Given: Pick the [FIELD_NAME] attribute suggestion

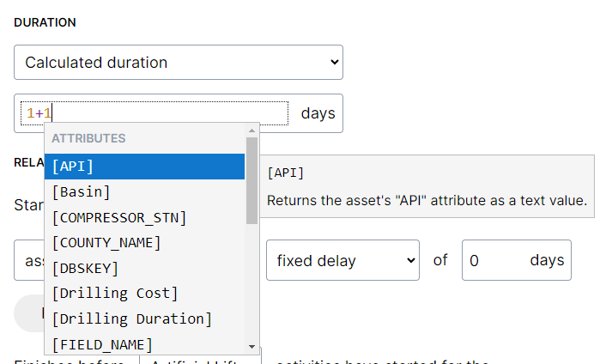Looking at the screenshot, I should tap(144, 344).
